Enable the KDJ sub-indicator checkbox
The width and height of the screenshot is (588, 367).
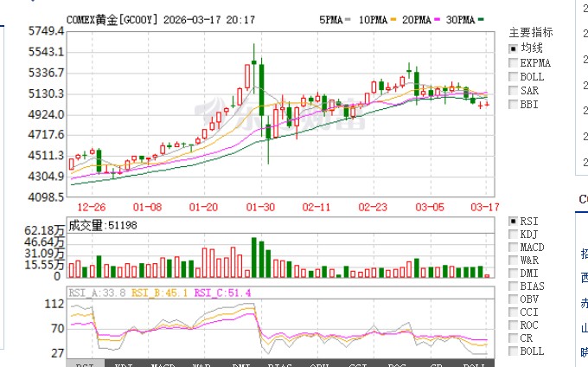coord(513,234)
